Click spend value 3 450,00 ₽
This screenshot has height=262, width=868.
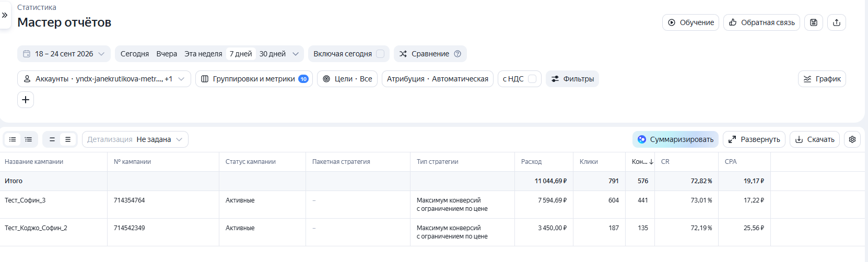[x=552, y=228]
